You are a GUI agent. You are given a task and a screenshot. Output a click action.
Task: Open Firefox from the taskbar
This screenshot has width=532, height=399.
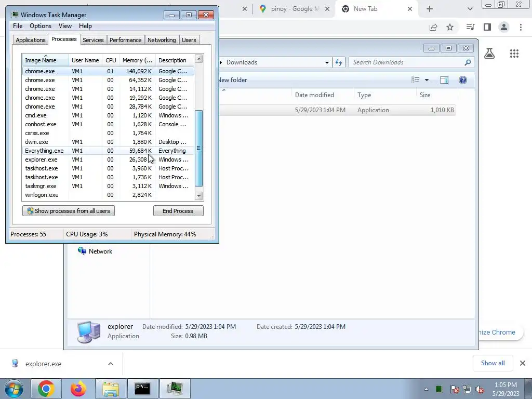point(78,389)
